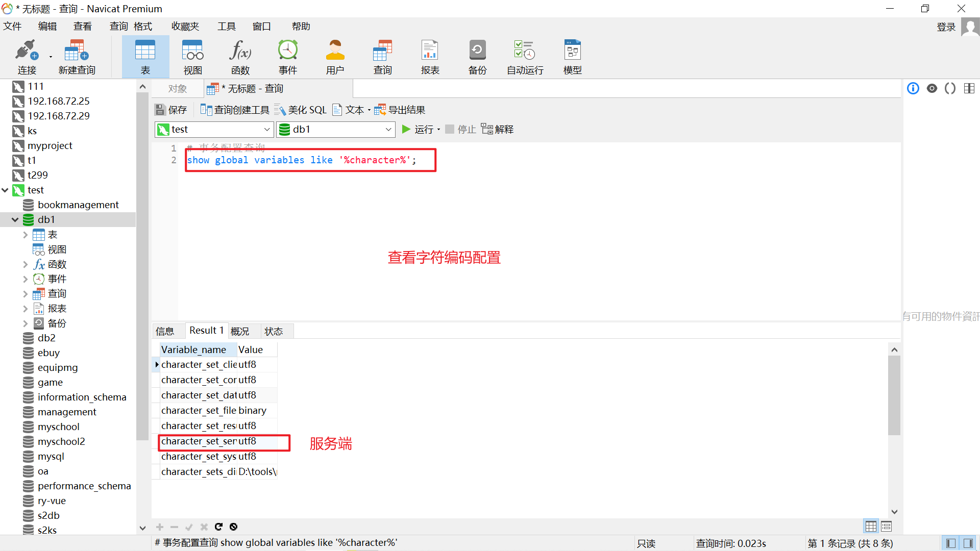Open the Model (模型) toolbar icon

[572, 57]
